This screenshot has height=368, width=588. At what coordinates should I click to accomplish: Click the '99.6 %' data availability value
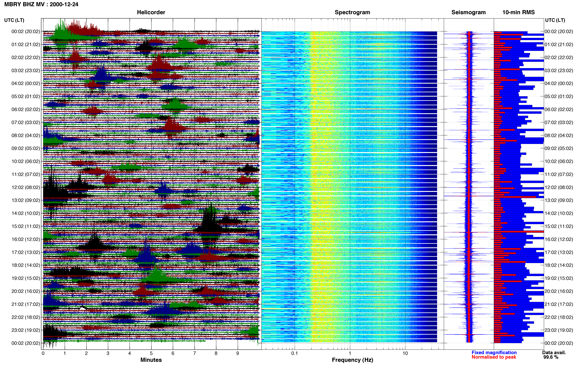coord(551,357)
